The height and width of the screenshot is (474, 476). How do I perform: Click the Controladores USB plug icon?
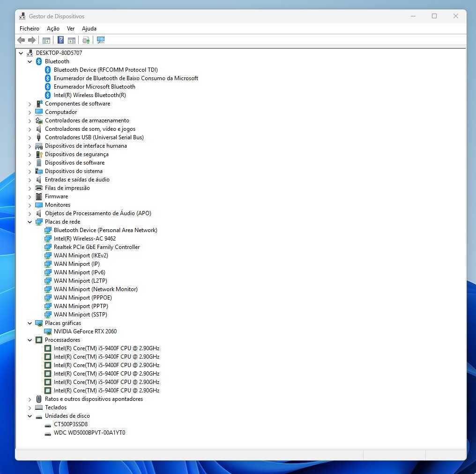(38, 137)
